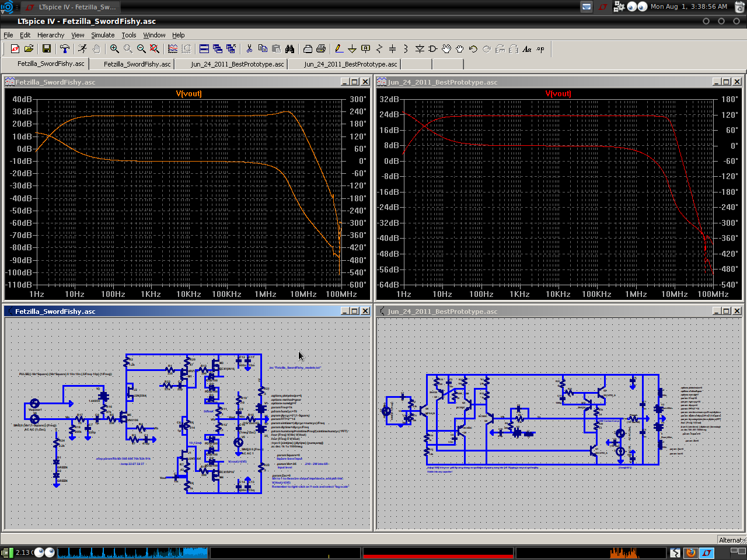Maximize the Jun_24_2011_BestPrototype.asc schematic window
Viewport: 747px width, 560px height.
(727, 311)
